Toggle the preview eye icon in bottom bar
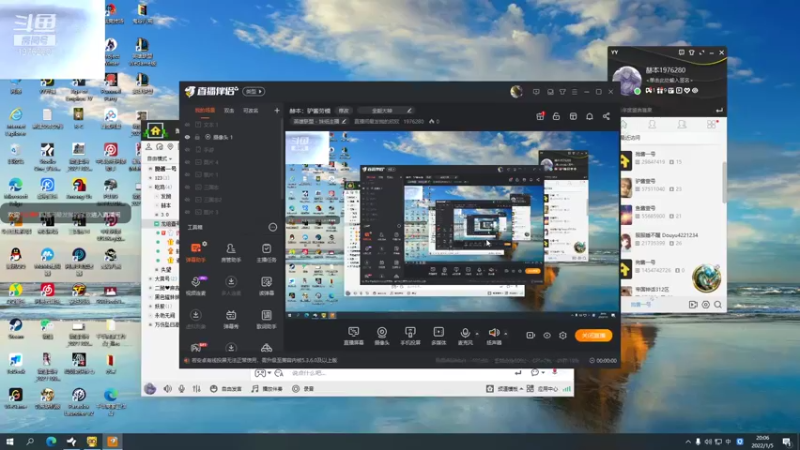Image resolution: width=800 pixels, height=450 pixels. [547, 335]
